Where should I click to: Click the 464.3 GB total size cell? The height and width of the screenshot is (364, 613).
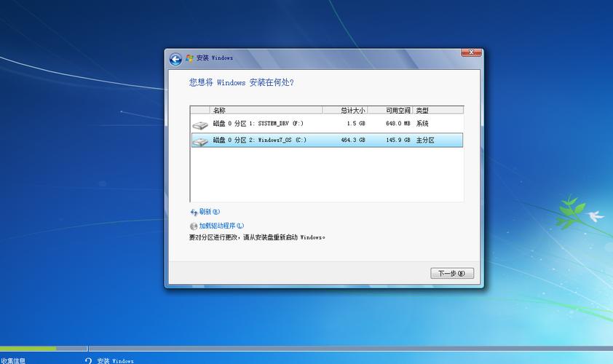[x=353, y=140]
